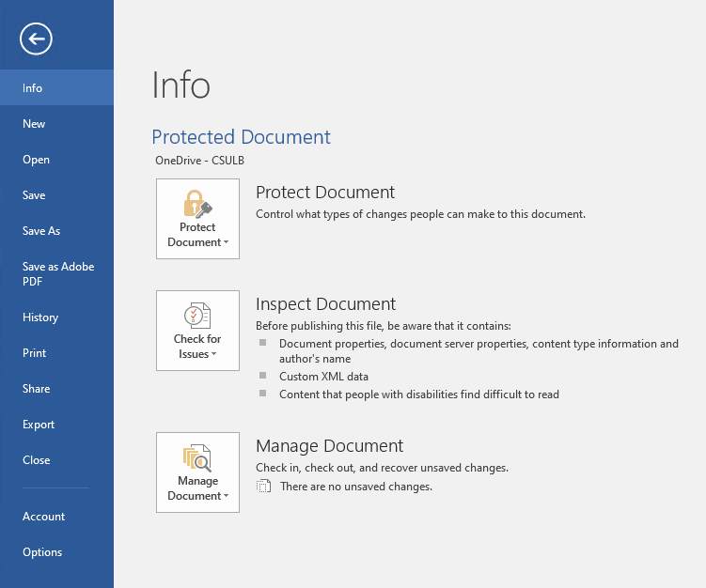Click the 'Content that people with disabilities' item
706x588 pixels.
[x=419, y=395]
